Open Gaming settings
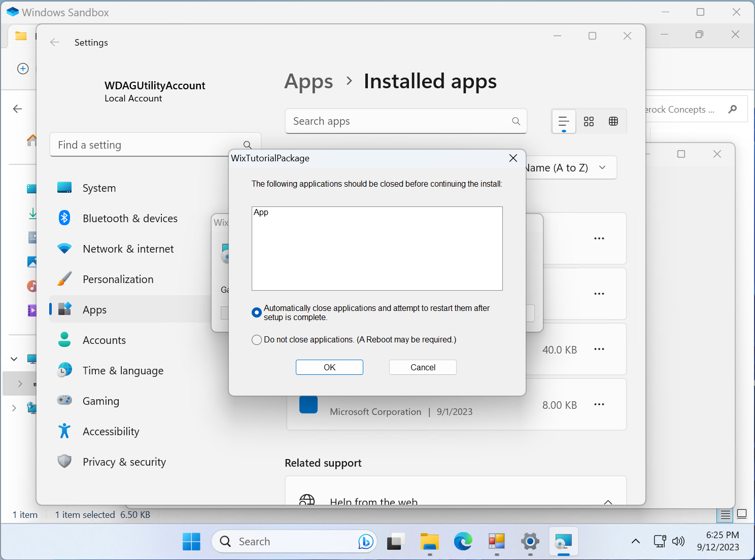 point(101,401)
